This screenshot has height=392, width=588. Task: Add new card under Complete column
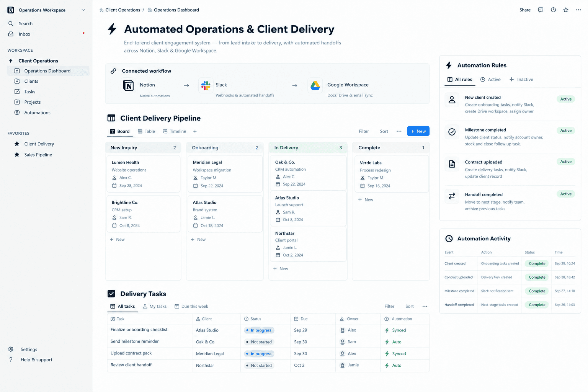coord(366,200)
